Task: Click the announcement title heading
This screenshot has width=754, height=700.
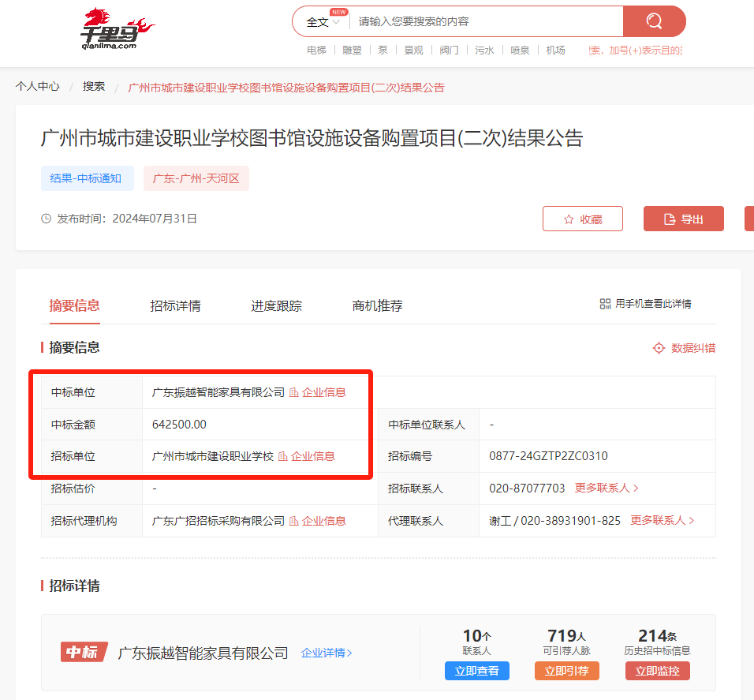Action: coord(312,138)
